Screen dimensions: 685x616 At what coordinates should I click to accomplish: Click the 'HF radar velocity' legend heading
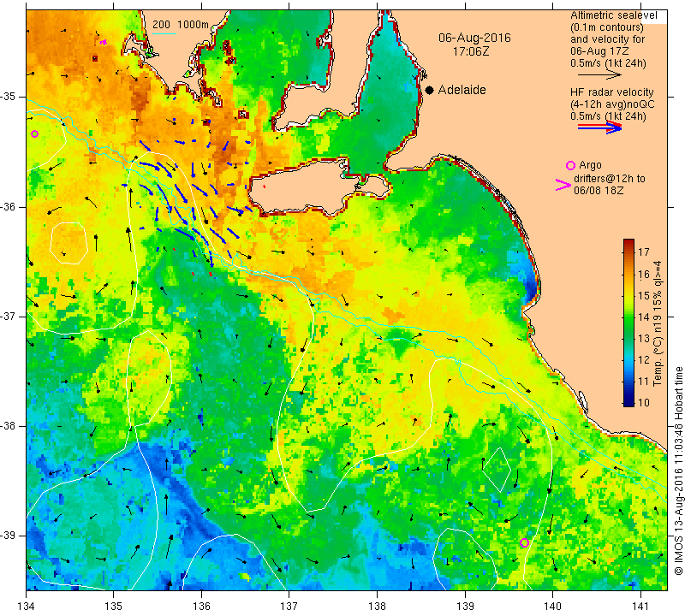click(x=611, y=92)
